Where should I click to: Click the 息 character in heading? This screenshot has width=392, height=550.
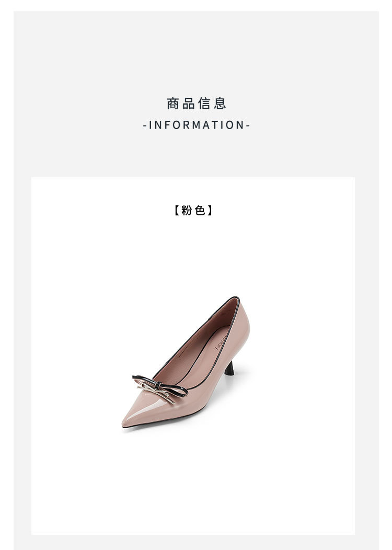coord(220,104)
